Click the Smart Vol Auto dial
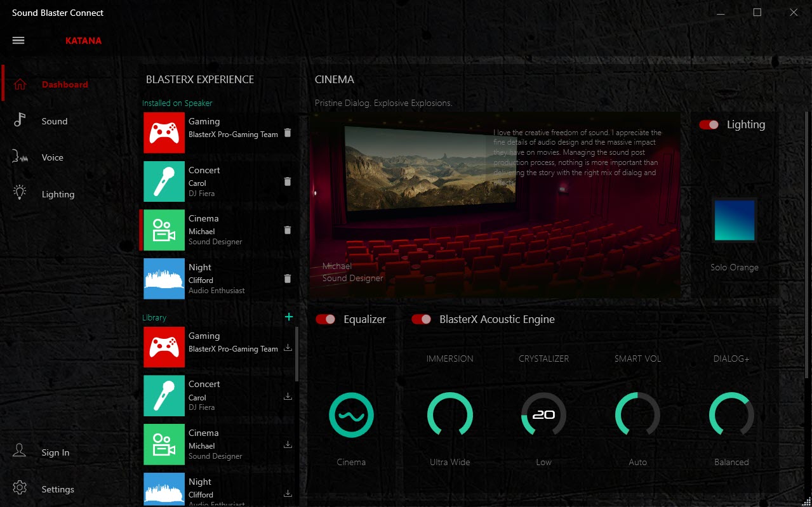812x507 pixels. click(x=638, y=415)
